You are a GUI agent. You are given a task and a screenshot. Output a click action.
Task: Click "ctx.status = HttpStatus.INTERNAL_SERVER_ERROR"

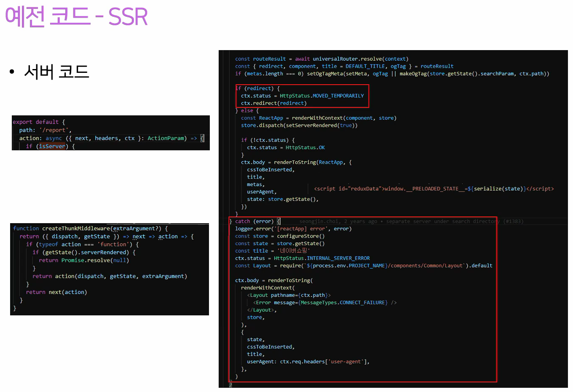[x=303, y=258]
